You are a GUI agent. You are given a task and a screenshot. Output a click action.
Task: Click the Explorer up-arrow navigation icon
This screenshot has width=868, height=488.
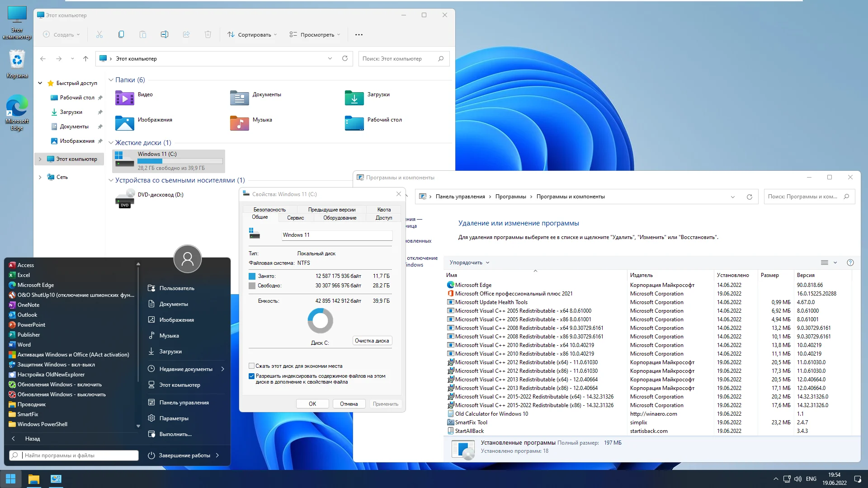coord(85,59)
